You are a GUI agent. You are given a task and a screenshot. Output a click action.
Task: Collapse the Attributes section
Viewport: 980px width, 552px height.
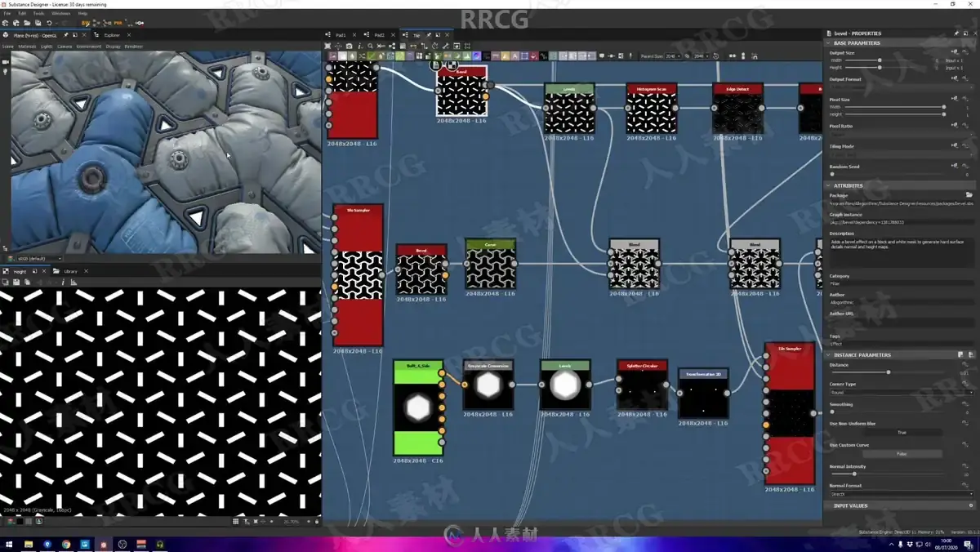(x=829, y=185)
